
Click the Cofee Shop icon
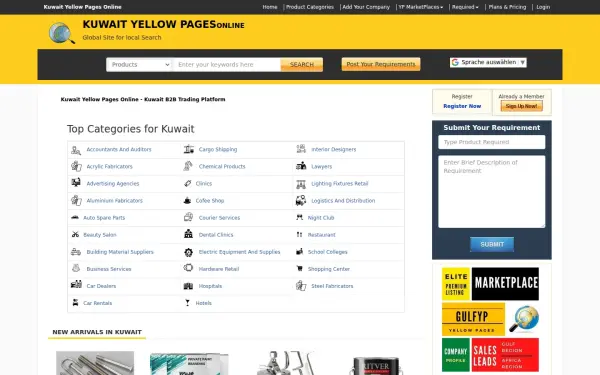pos(187,201)
